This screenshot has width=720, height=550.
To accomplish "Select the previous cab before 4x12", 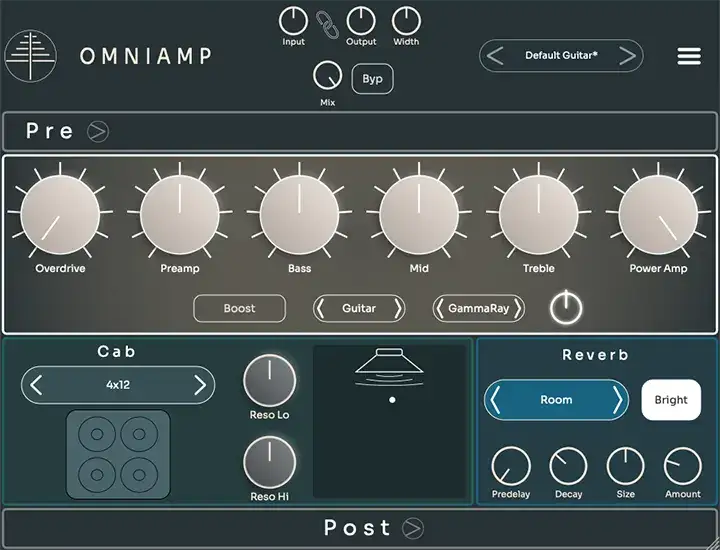I will (x=36, y=385).
